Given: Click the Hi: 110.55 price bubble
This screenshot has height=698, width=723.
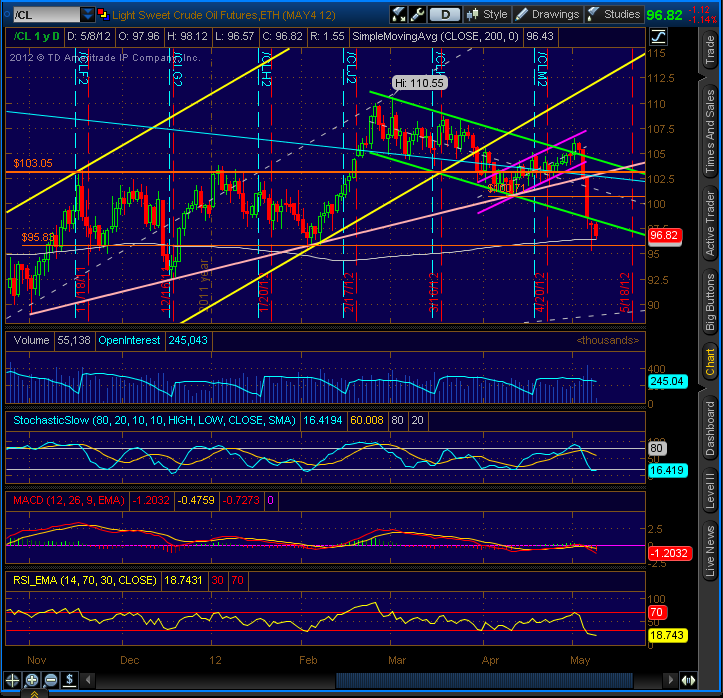Looking at the screenshot, I should [x=419, y=83].
